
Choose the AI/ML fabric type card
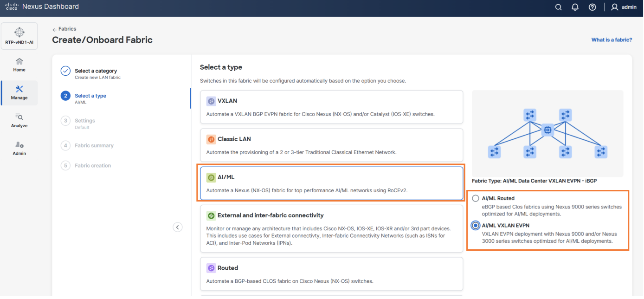click(332, 183)
